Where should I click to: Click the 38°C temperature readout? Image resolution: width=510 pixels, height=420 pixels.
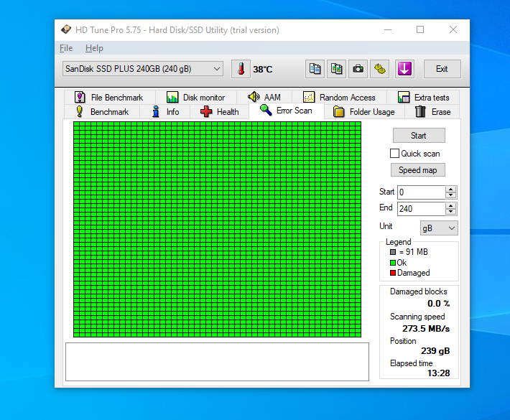pos(263,69)
